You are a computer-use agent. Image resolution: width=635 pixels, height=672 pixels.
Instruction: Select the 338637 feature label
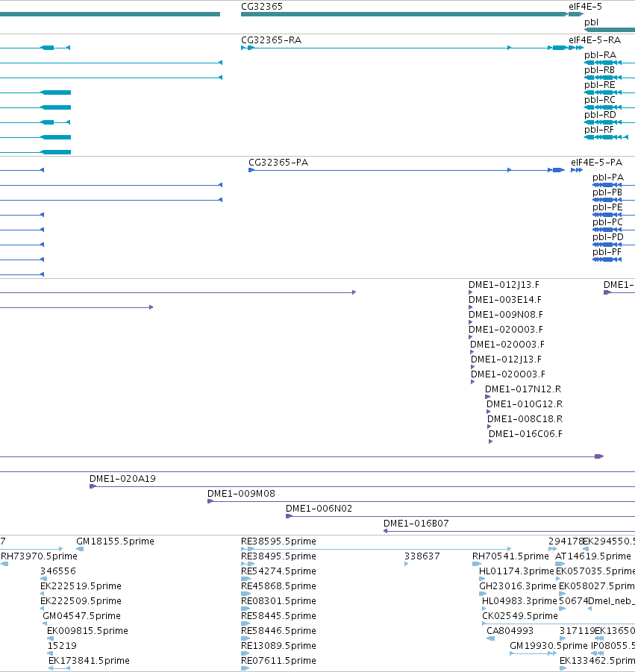click(422, 556)
